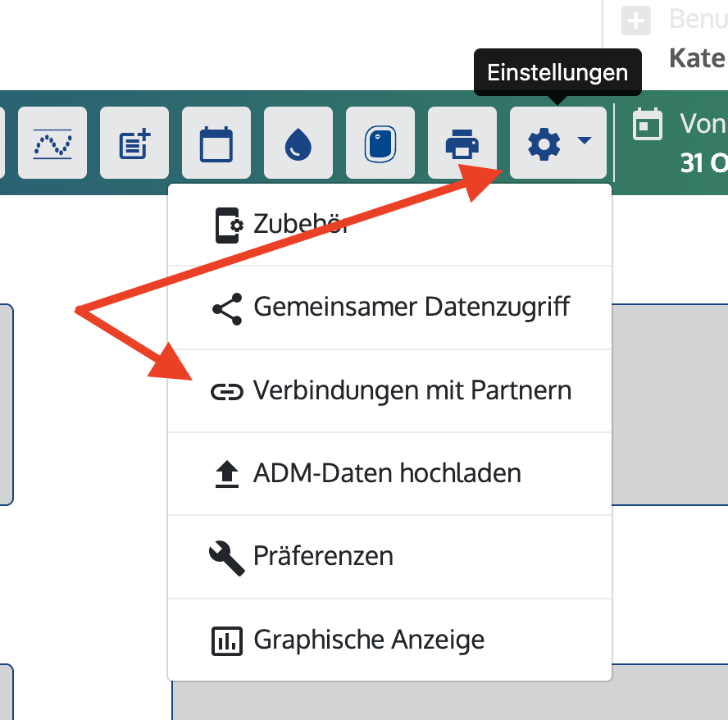Select the blood drop toolbar icon

click(x=298, y=143)
